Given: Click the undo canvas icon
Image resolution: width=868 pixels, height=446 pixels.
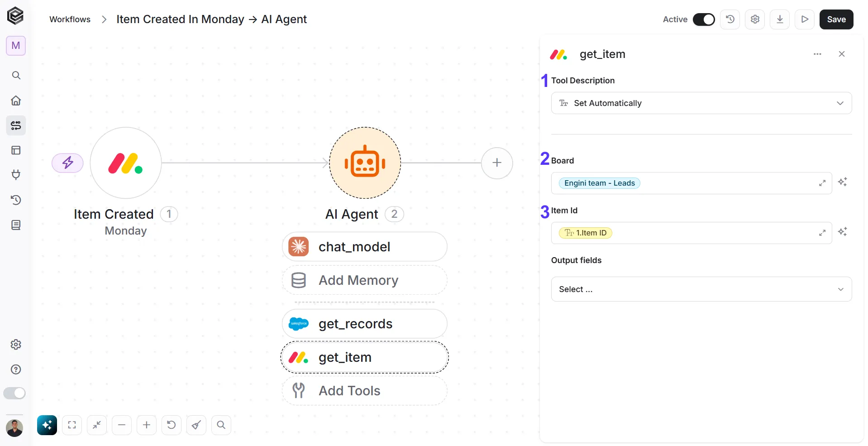Looking at the screenshot, I should click(172, 425).
